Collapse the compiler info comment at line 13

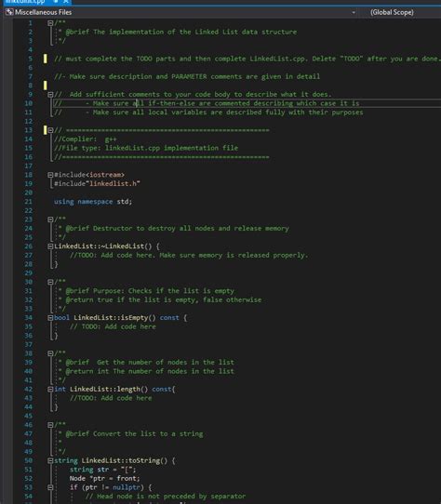point(50,130)
